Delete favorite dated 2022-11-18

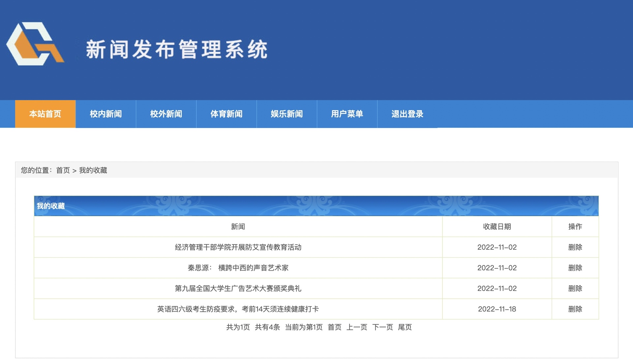click(x=575, y=309)
